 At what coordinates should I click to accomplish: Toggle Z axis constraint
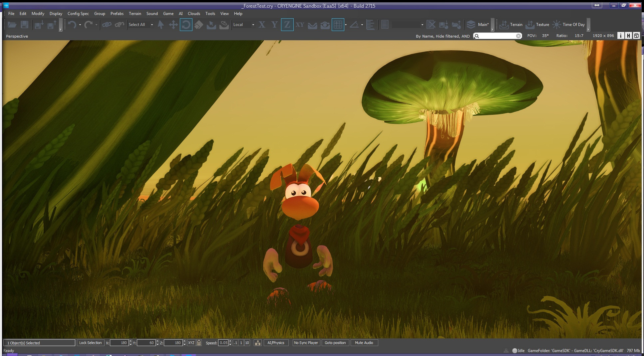pos(287,25)
